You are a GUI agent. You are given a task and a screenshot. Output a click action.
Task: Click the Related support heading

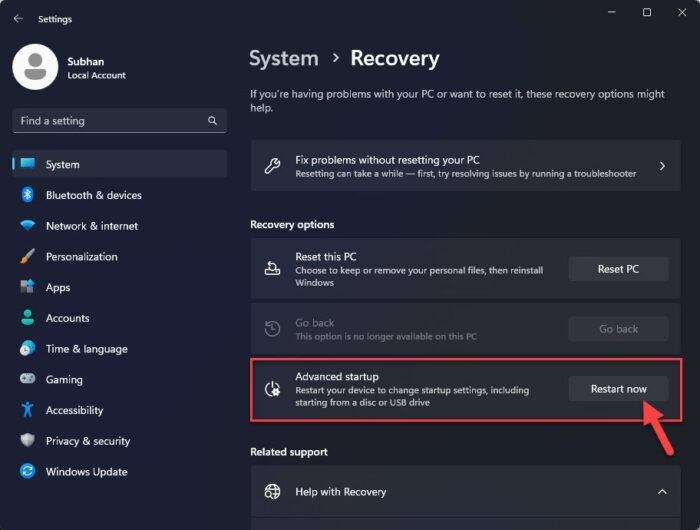click(x=289, y=452)
